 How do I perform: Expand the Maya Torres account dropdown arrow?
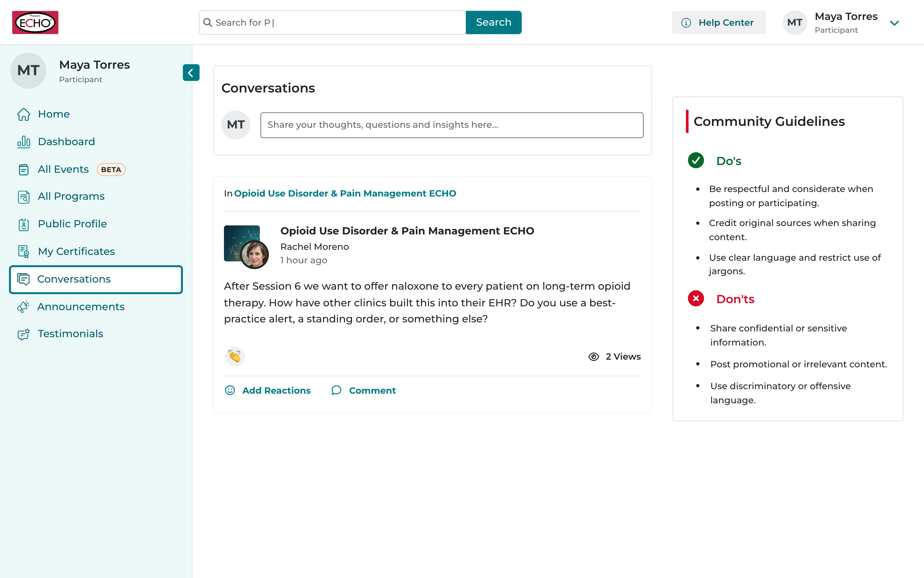pyautogui.click(x=894, y=22)
